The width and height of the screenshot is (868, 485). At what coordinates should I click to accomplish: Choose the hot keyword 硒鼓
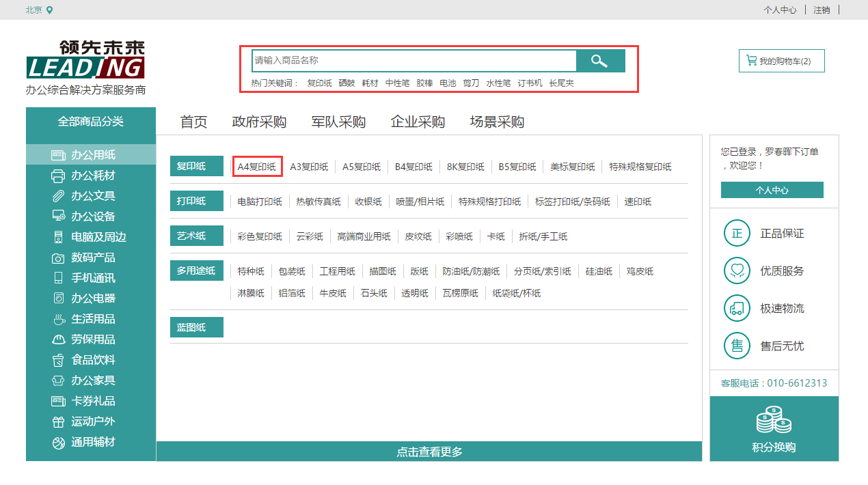click(347, 83)
